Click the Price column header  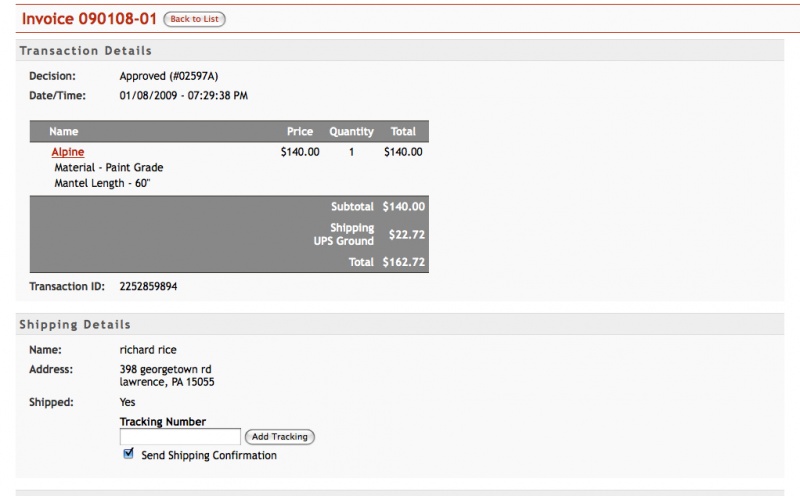pyautogui.click(x=300, y=132)
